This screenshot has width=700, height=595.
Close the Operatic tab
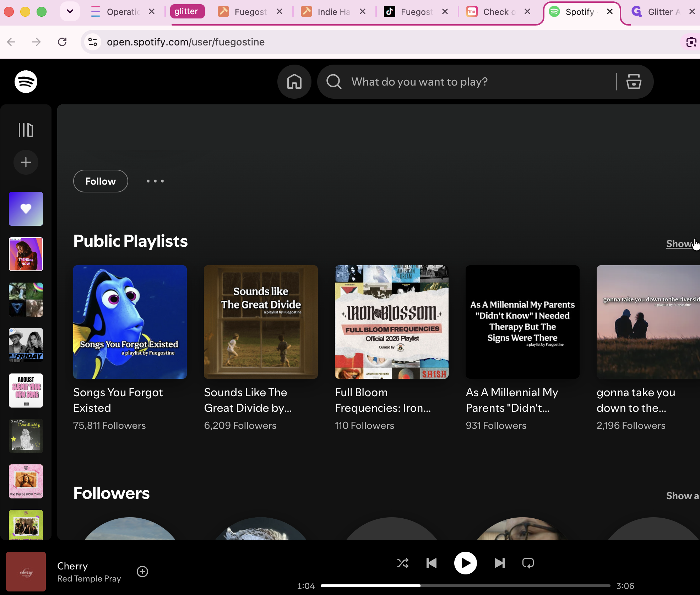(x=152, y=11)
